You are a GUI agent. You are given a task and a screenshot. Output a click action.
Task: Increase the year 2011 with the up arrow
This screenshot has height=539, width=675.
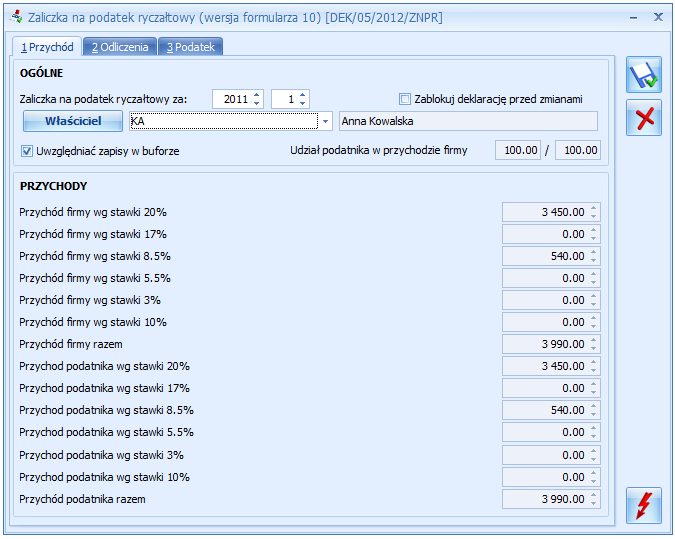257,95
